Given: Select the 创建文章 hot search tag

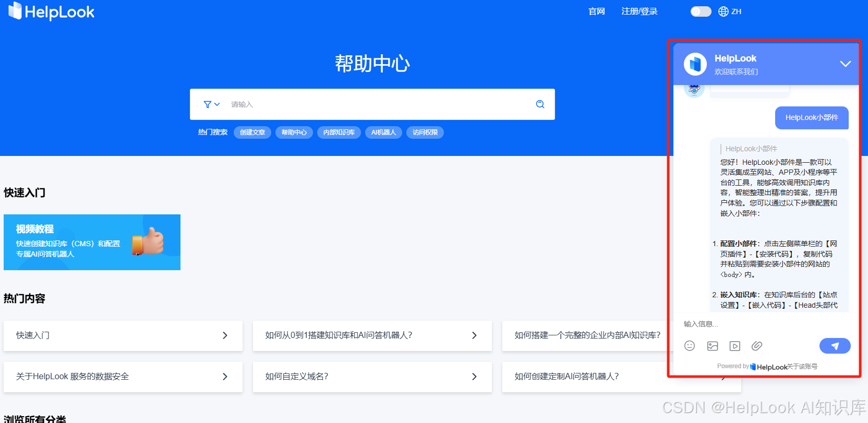Looking at the screenshot, I should (x=252, y=132).
